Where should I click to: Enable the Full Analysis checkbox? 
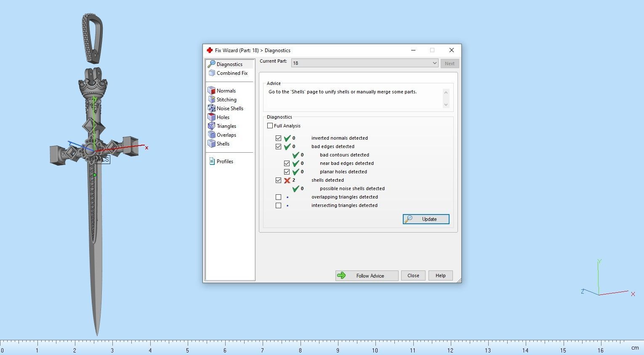point(270,126)
